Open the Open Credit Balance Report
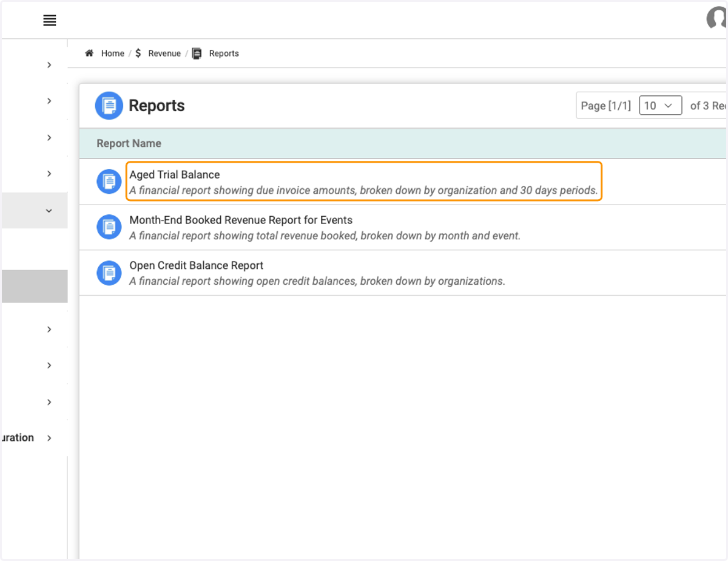 pos(197,266)
